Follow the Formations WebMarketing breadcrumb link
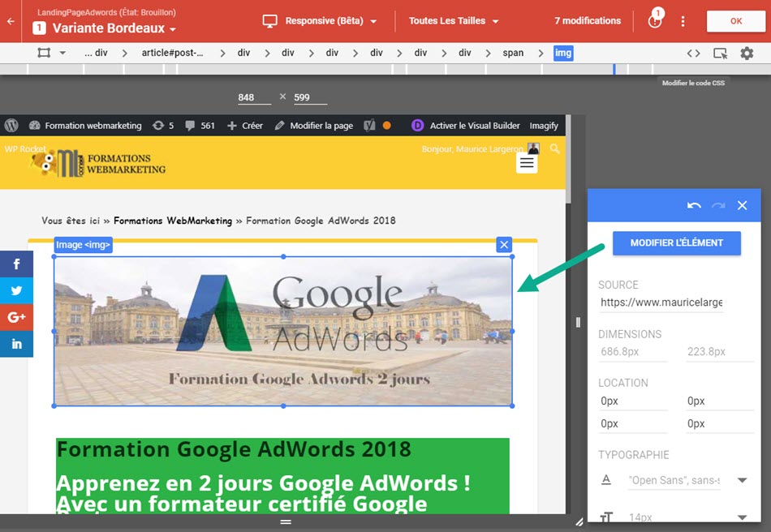The width and height of the screenshot is (771, 532). coord(173,221)
